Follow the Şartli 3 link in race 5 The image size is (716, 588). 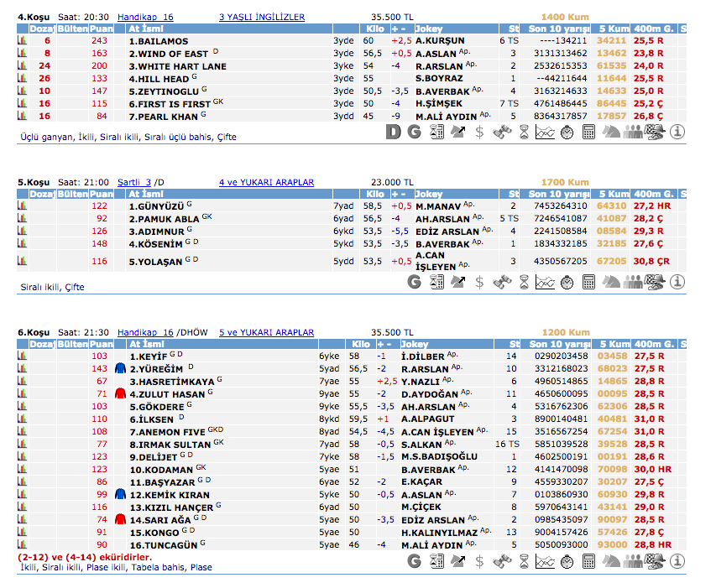(x=134, y=182)
